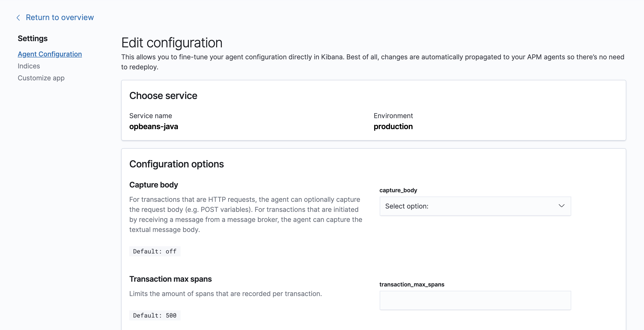
Task: Click the Configuration options section heading
Action: (x=176, y=164)
